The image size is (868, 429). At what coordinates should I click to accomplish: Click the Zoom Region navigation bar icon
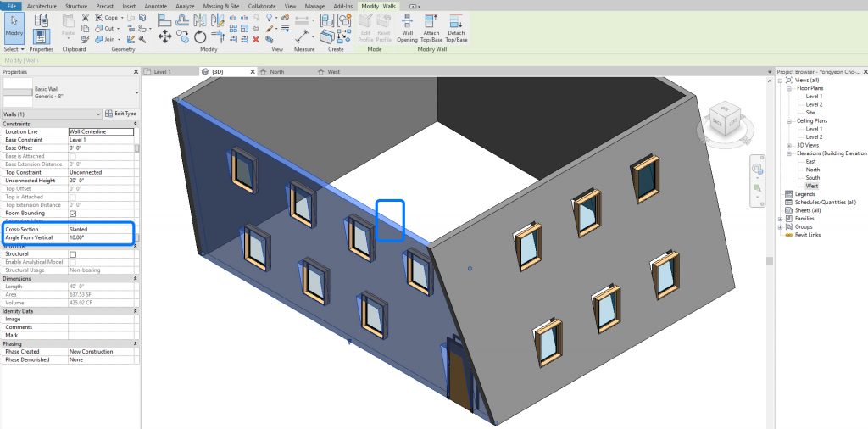(x=757, y=189)
